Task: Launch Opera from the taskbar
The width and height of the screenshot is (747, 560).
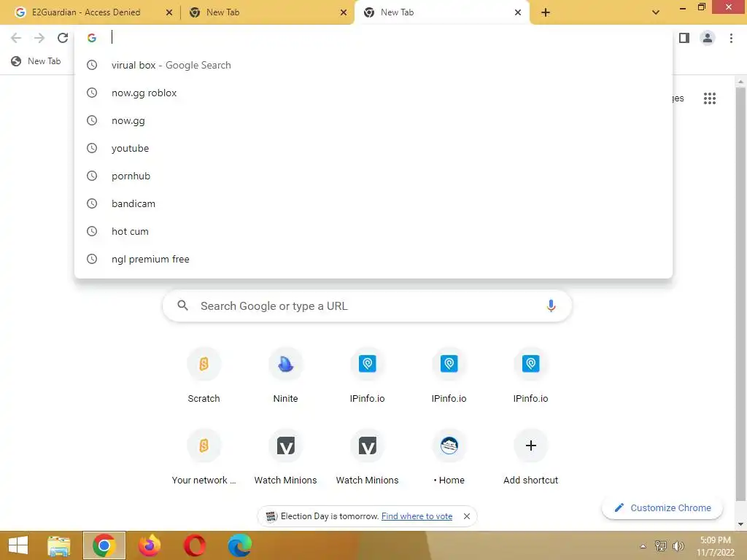Action: click(x=194, y=545)
